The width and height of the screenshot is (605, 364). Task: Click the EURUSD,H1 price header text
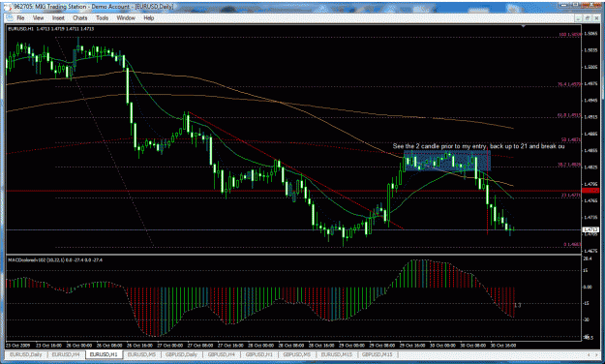click(x=51, y=29)
